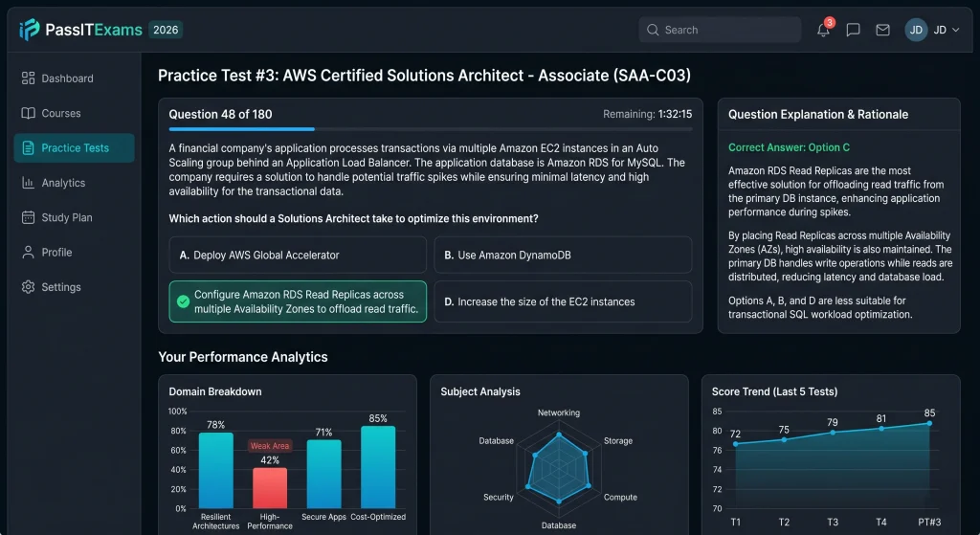Open the notifications bell icon

point(823,30)
